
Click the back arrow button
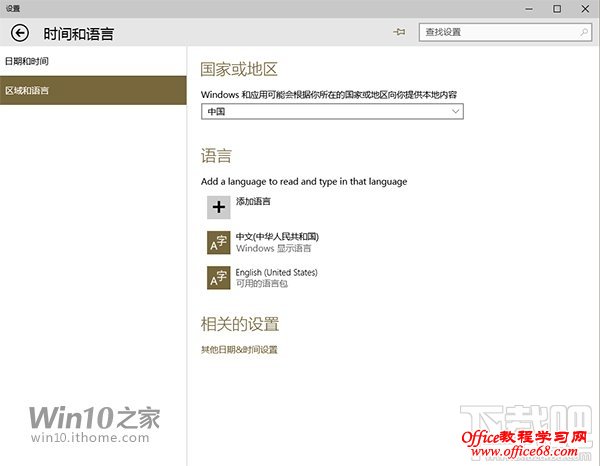tap(20, 33)
